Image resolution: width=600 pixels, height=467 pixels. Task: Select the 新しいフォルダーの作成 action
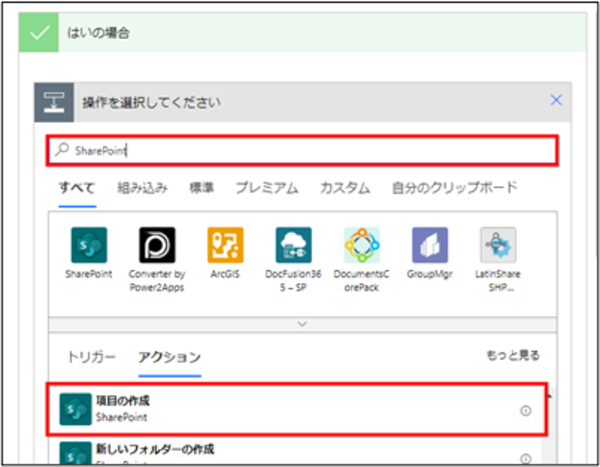click(295, 452)
